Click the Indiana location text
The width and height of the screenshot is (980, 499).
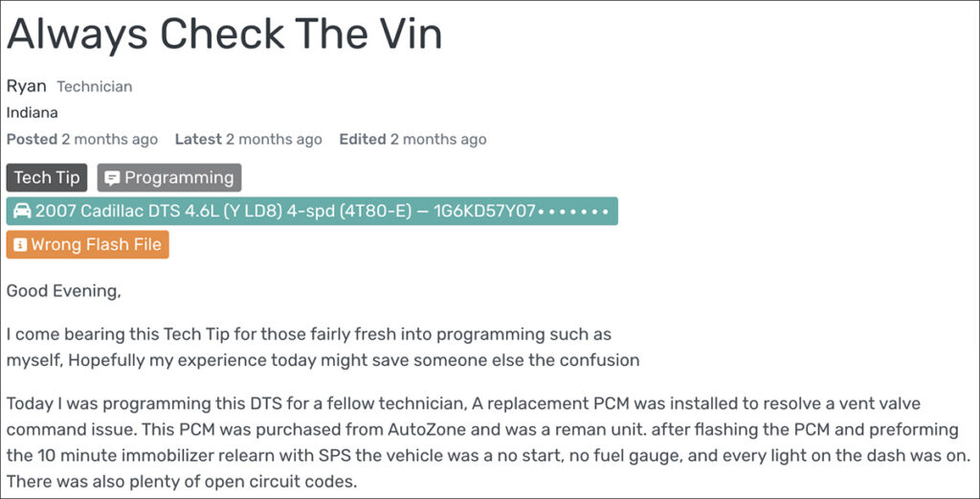[x=33, y=112]
